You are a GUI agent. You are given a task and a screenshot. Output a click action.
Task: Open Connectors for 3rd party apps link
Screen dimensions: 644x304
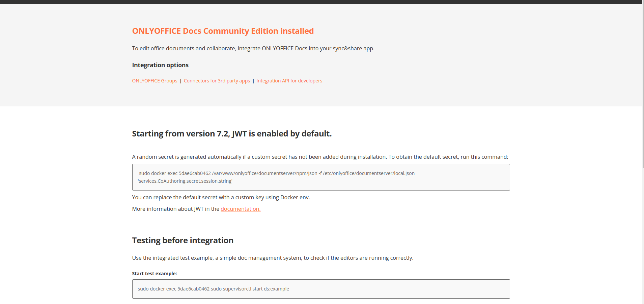coord(217,81)
